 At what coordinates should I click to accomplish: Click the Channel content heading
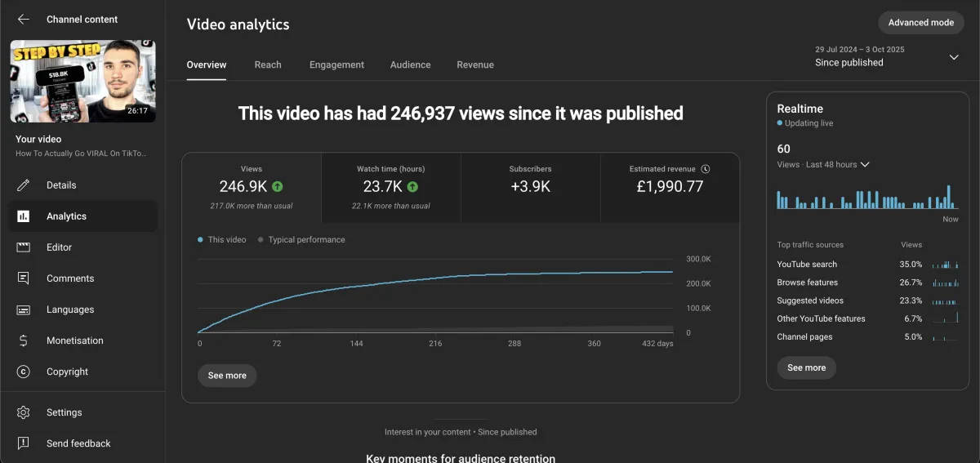click(x=82, y=19)
